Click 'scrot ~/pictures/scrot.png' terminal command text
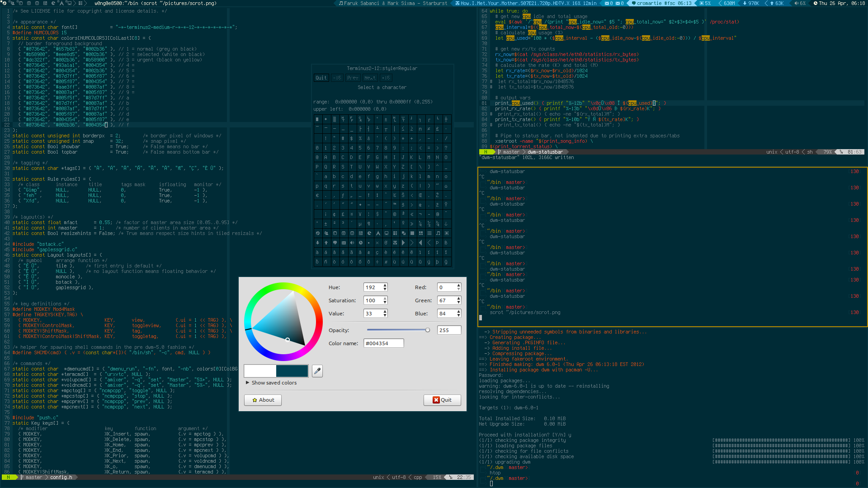Image resolution: width=868 pixels, height=488 pixels. pos(525,312)
